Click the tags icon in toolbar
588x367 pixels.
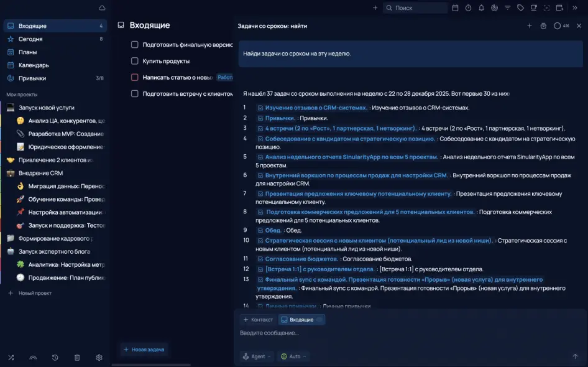tap(520, 8)
